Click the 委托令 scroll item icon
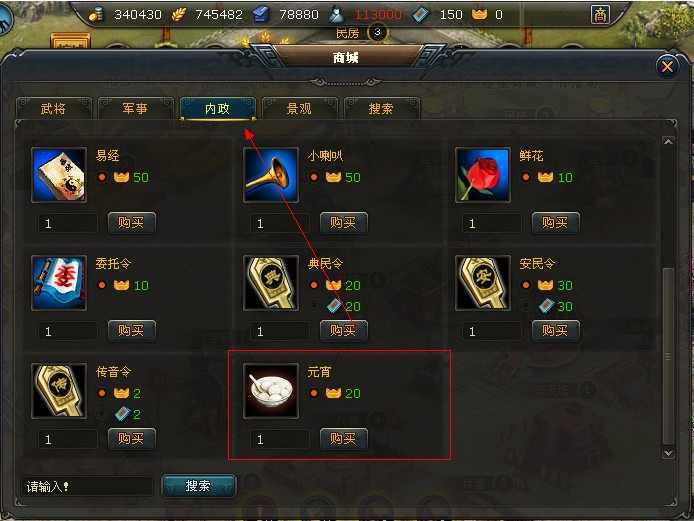The height and width of the screenshot is (521, 694). tap(59, 283)
